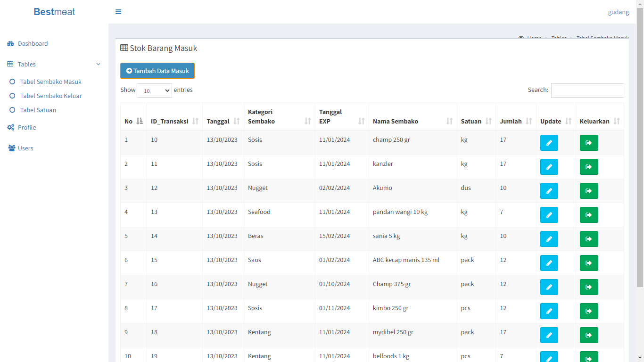Click keluarkan icon for ABC kecap manis row

588,263
